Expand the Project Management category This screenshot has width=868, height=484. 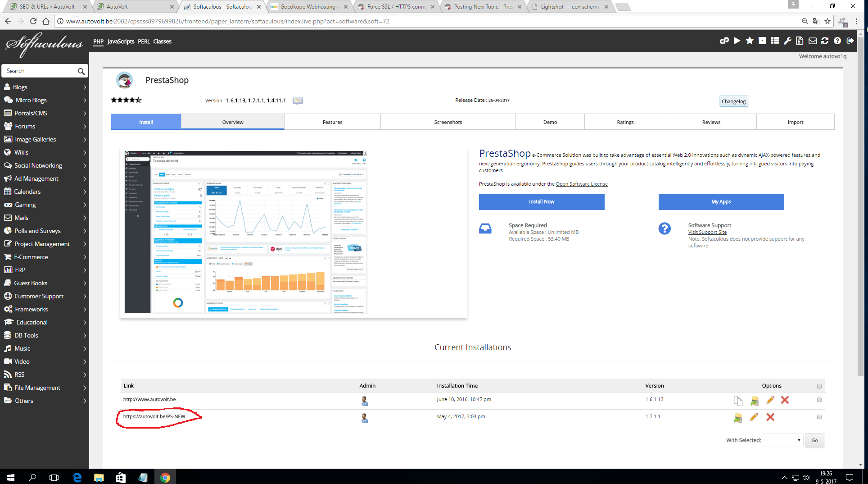[x=45, y=244]
